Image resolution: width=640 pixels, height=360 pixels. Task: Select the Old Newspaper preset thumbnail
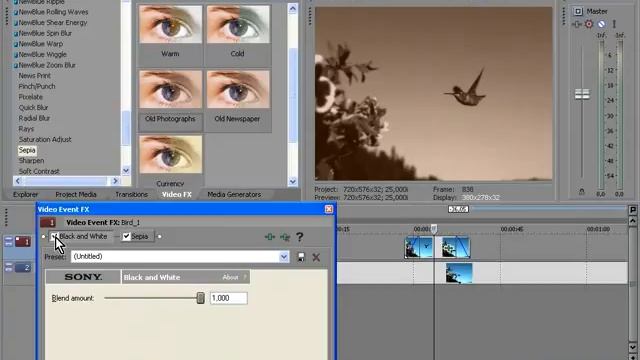(x=238, y=89)
